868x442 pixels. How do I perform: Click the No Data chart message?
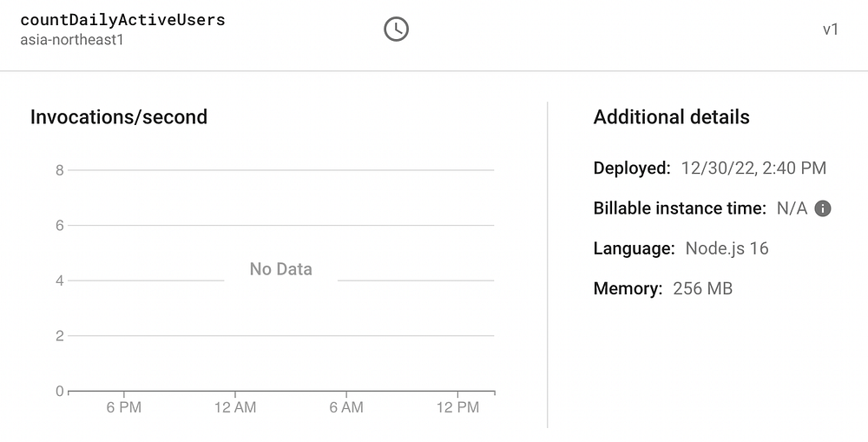click(x=280, y=269)
